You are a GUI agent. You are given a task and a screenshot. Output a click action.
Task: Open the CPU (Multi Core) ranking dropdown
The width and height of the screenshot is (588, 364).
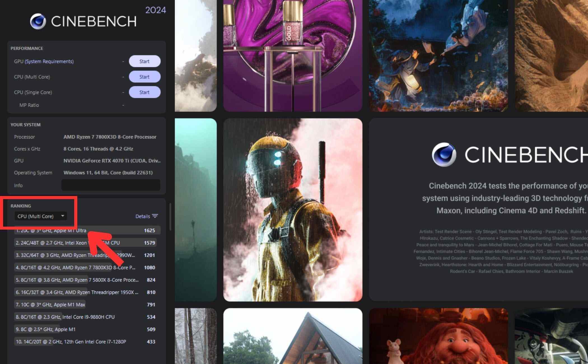[40, 216]
